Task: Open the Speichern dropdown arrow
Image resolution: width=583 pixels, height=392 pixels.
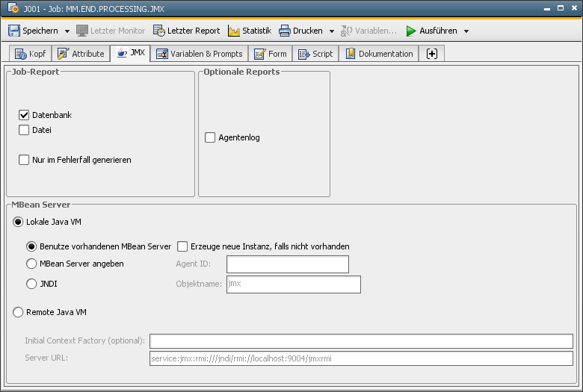Action: point(67,31)
